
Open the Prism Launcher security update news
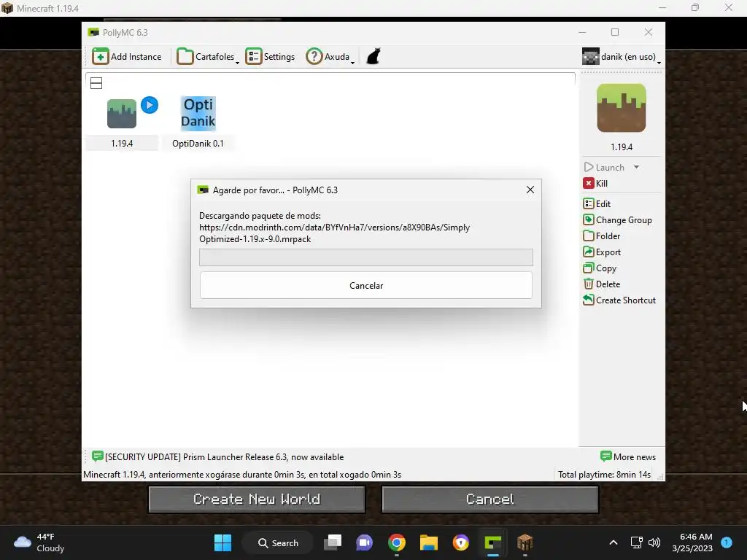(x=218, y=456)
